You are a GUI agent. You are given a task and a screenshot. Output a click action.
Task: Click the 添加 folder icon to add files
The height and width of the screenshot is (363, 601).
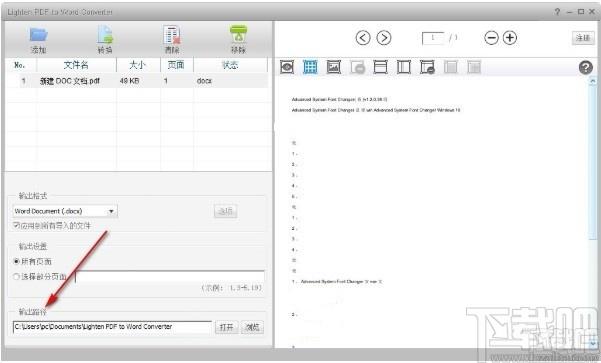(38, 35)
